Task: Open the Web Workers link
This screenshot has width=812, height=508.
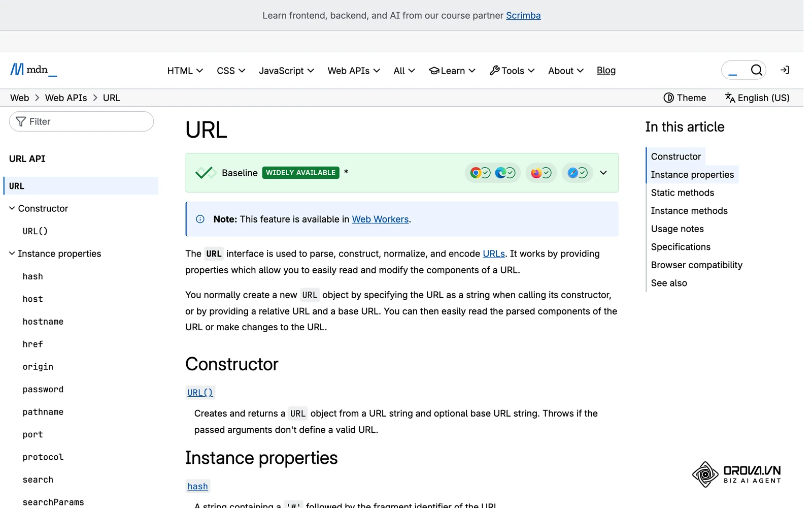Action: (380, 219)
